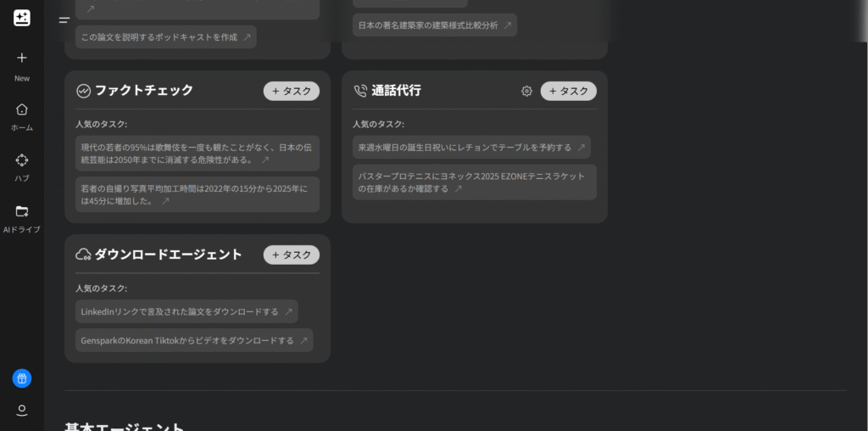This screenshot has width=868, height=431.
Task: Open 通話代行 settings gear icon
Action: [526, 91]
